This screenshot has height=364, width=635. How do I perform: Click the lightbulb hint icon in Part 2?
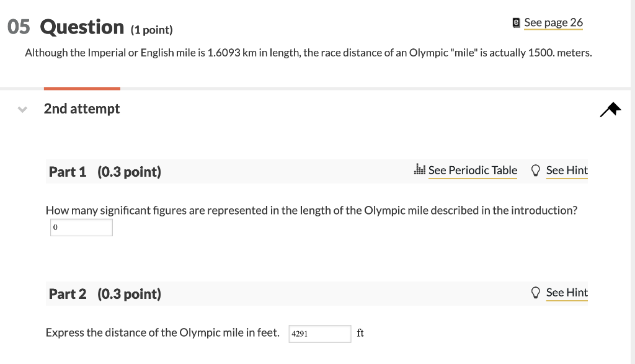[x=536, y=293]
